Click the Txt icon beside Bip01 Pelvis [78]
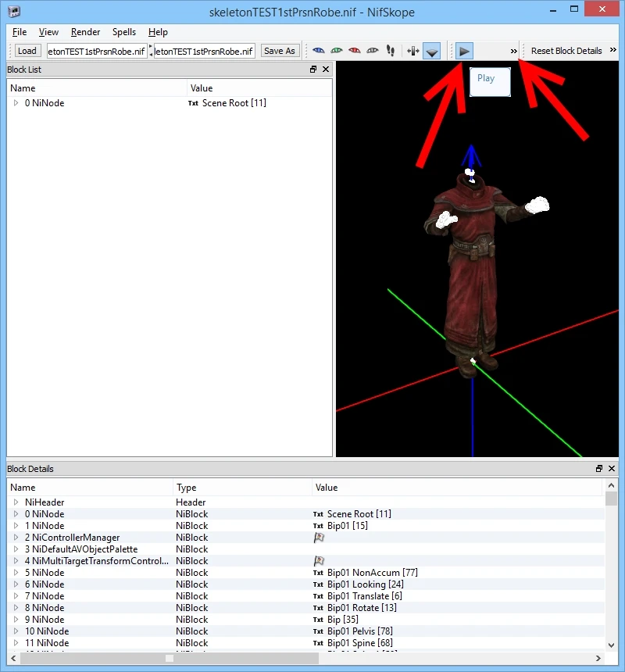 [318, 631]
